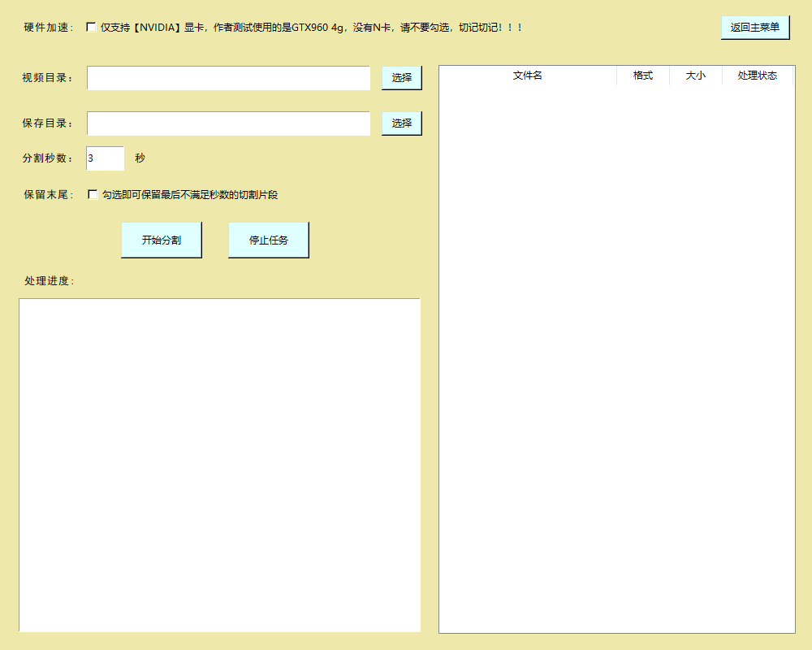This screenshot has height=650, width=812.
Task: Start splitting with 开始分割 button
Action: (x=161, y=240)
